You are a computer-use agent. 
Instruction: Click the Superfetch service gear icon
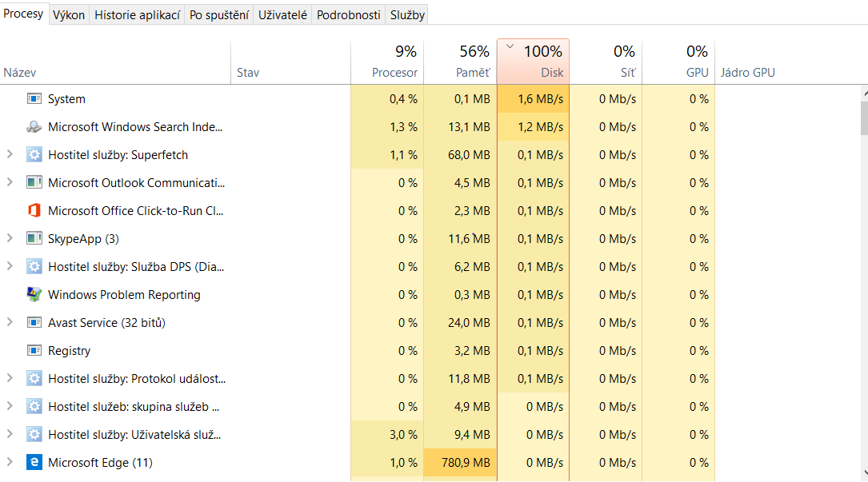coord(34,155)
